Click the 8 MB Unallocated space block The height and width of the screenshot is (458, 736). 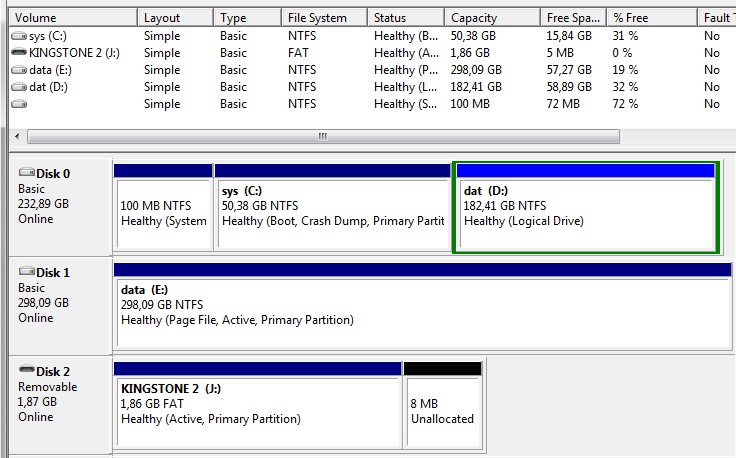[443, 405]
